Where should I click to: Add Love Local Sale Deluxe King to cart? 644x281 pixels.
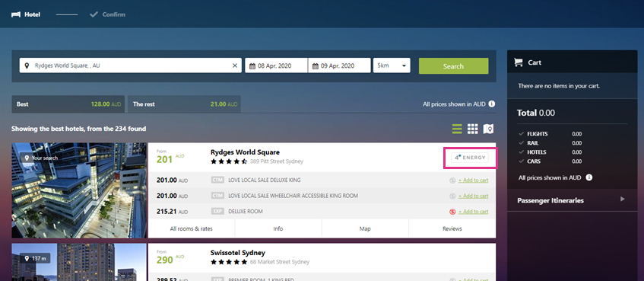tap(473, 180)
